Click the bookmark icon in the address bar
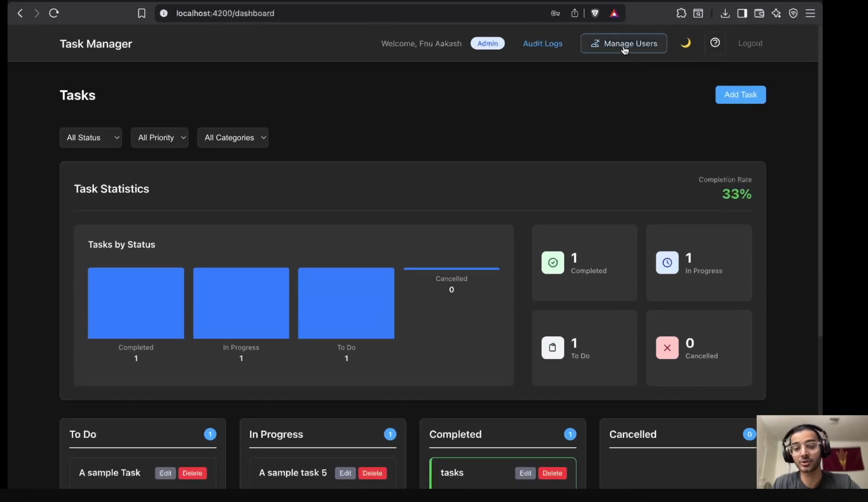The image size is (868, 502). click(142, 14)
